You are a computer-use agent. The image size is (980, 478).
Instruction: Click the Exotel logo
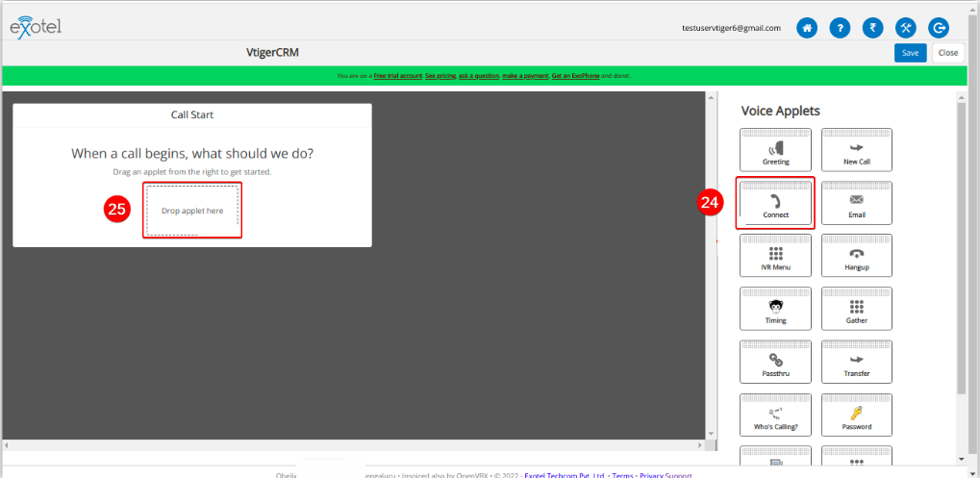pyautogui.click(x=36, y=28)
